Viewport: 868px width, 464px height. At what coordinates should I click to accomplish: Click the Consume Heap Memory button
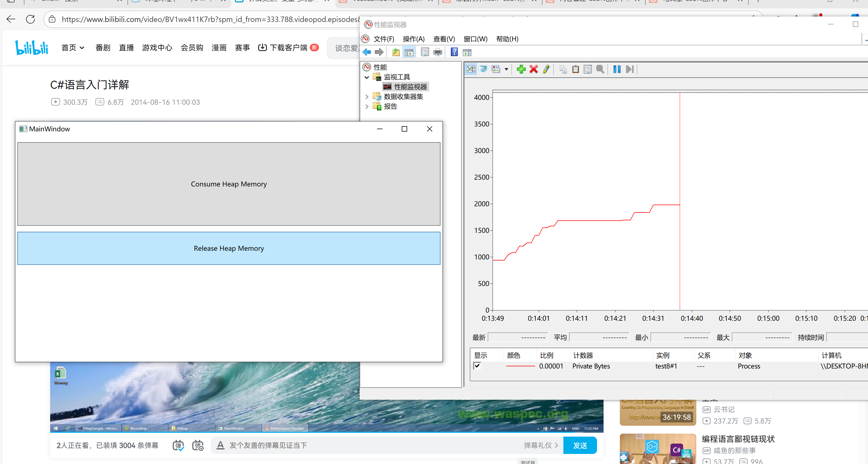229,184
